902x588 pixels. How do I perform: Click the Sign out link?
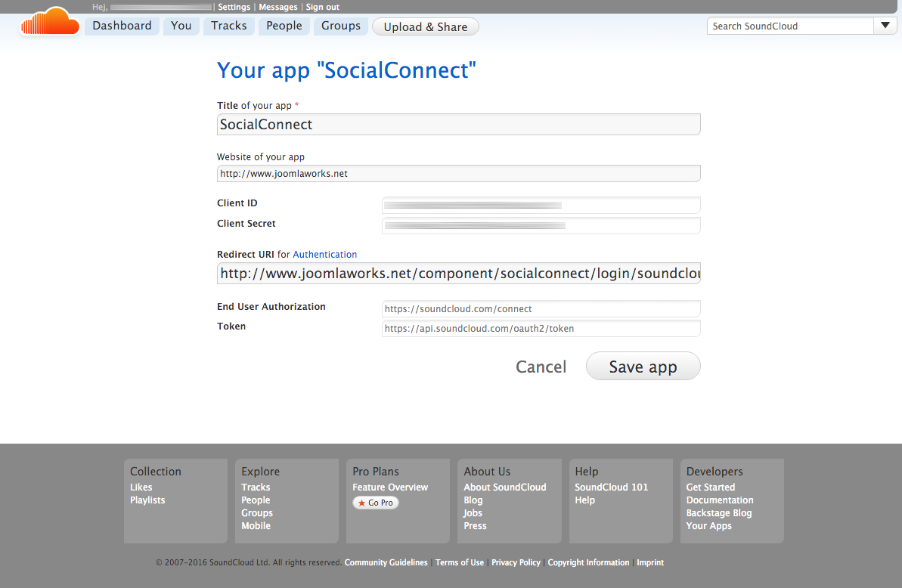pyautogui.click(x=323, y=7)
